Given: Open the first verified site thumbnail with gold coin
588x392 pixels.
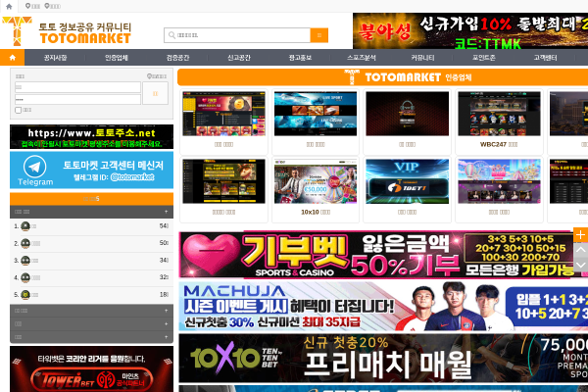Looking at the screenshot, I should [223, 114].
